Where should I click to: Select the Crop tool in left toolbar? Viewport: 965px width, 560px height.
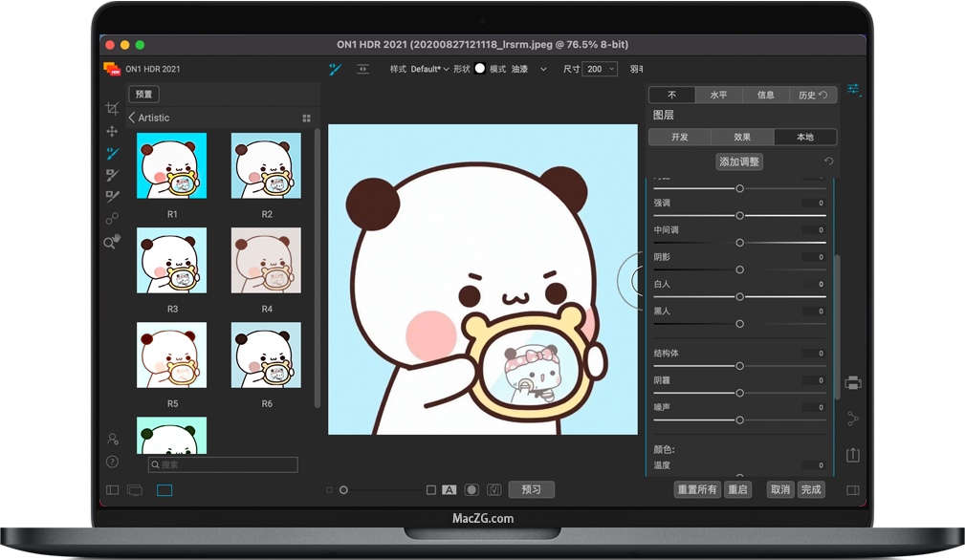pos(112,107)
